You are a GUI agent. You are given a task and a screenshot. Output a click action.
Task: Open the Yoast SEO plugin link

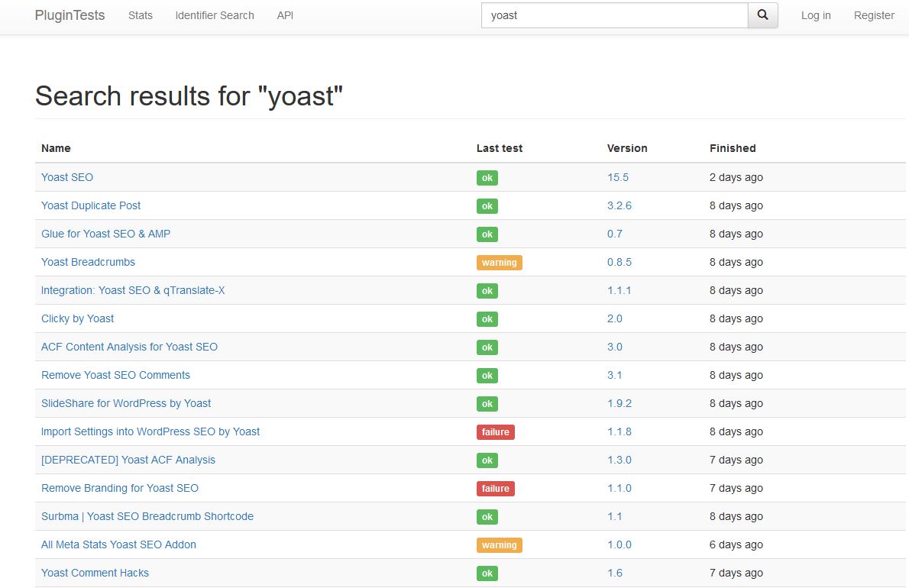click(x=67, y=177)
